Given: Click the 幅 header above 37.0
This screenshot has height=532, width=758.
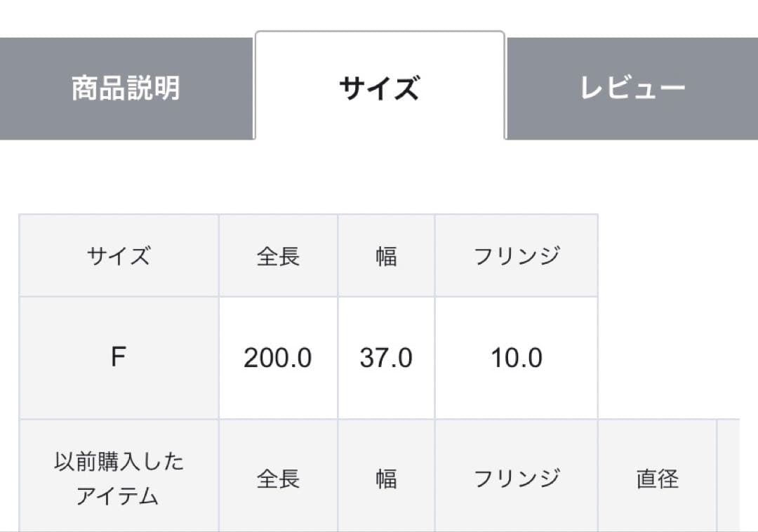Looking at the screenshot, I should pyautogui.click(x=386, y=256).
